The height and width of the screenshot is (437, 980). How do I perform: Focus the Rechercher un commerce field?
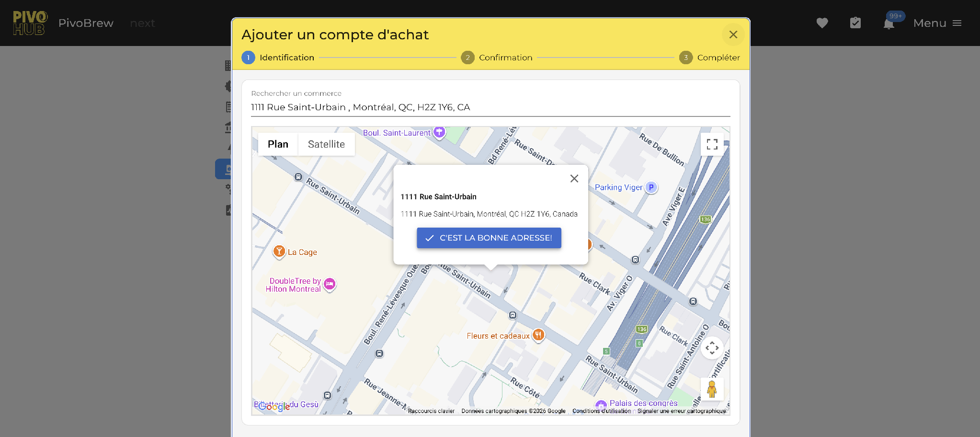coord(490,107)
